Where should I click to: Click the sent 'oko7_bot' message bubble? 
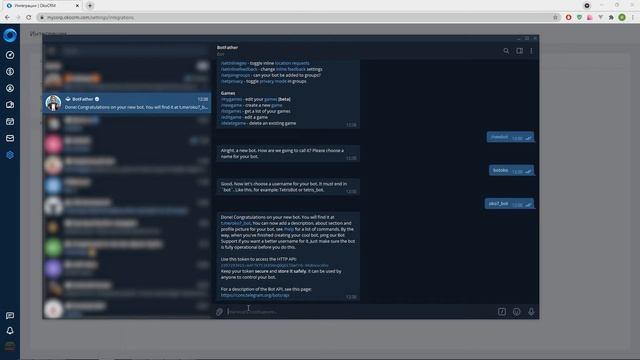pyautogui.click(x=509, y=204)
